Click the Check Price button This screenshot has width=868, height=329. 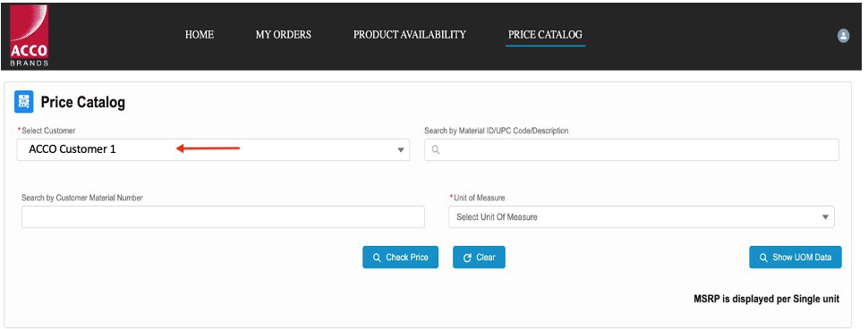point(400,257)
